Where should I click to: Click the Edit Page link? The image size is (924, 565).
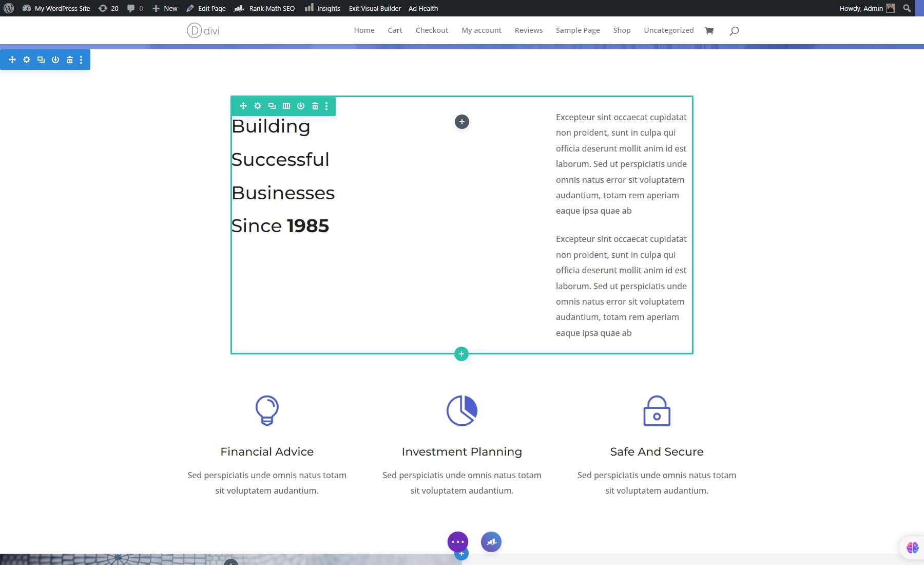click(206, 8)
